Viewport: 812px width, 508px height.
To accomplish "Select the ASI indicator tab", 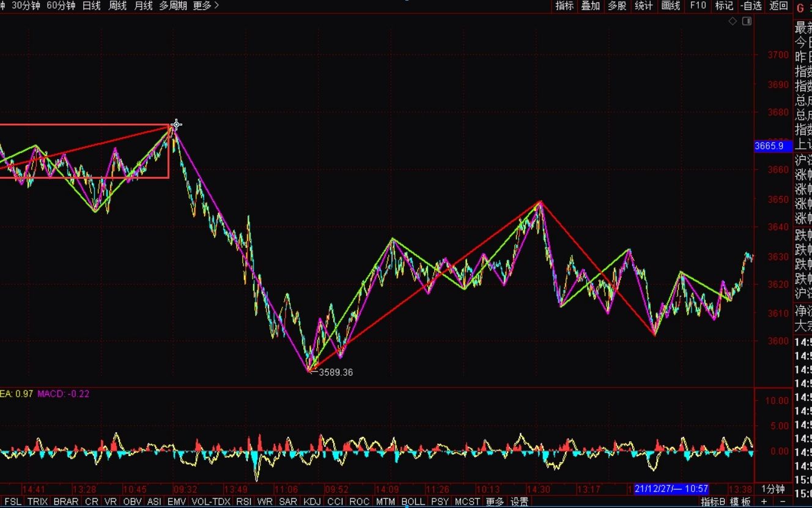I will (155, 502).
